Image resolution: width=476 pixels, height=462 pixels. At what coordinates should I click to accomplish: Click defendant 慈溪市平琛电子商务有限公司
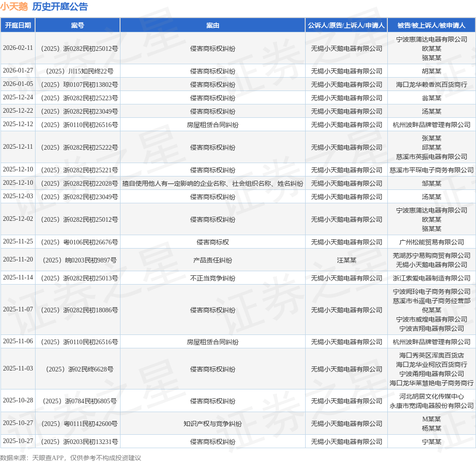(431, 170)
